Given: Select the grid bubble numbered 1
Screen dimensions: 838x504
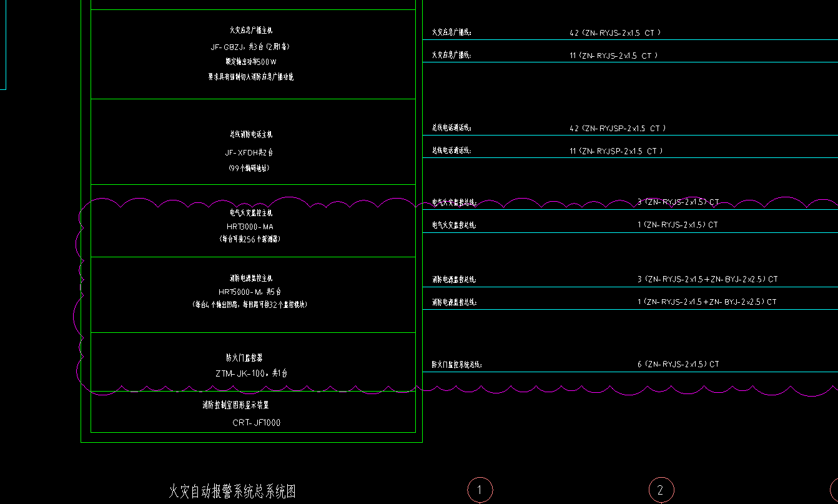Looking at the screenshot, I should [x=480, y=490].
